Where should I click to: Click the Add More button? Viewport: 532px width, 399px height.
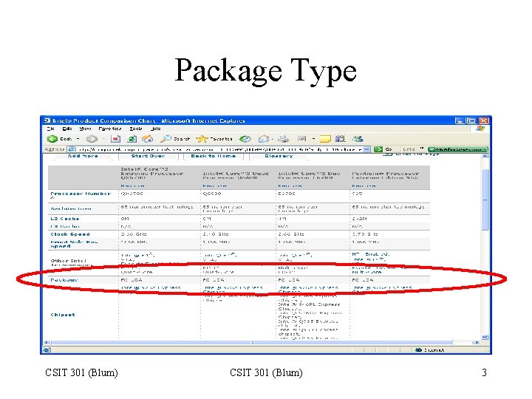(x=83, y=156)
